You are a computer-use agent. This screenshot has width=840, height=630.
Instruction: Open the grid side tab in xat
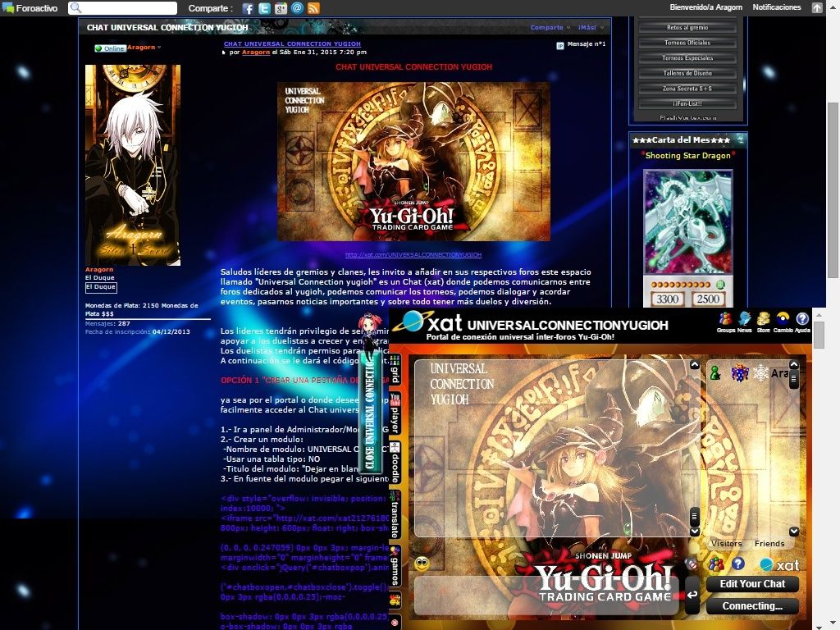pyautogui.click(x=395, y=369)
